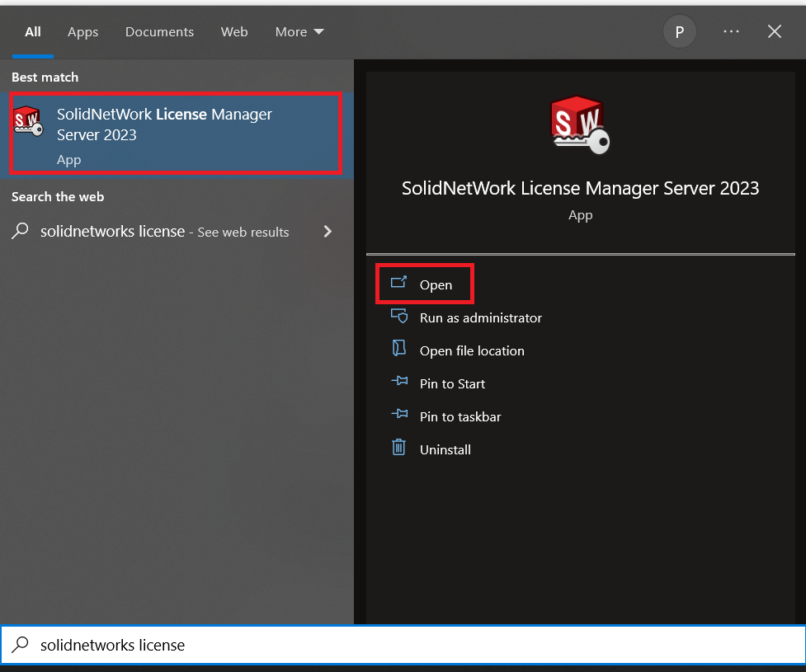The image size is (806, 672).
Task: Click the solidnetworks license web result
Action: 175,232
